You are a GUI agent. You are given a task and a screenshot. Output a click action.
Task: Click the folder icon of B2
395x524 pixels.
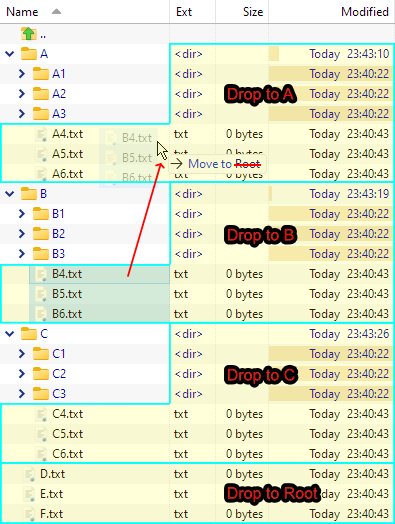[41, 234]
